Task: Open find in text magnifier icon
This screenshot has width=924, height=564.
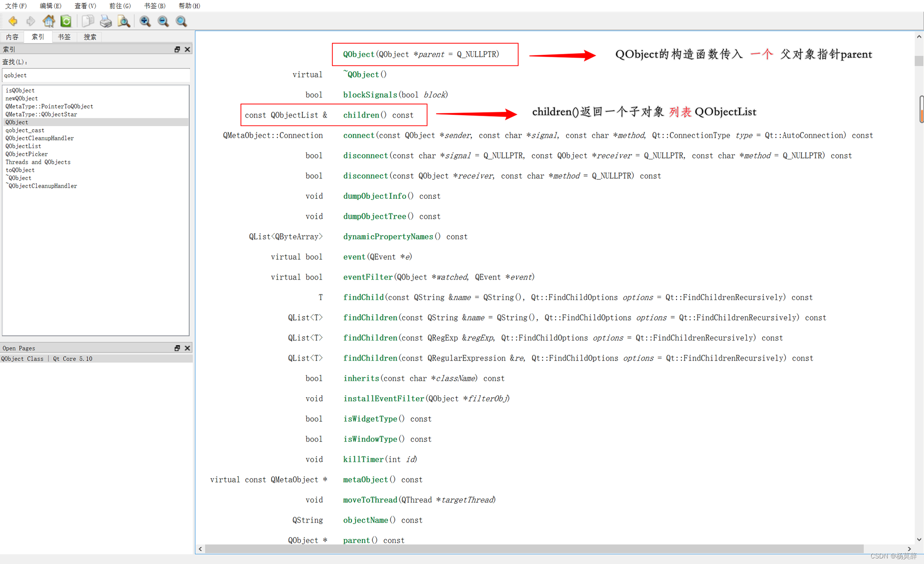Action: pyautogui.click(x=124, y=21)
